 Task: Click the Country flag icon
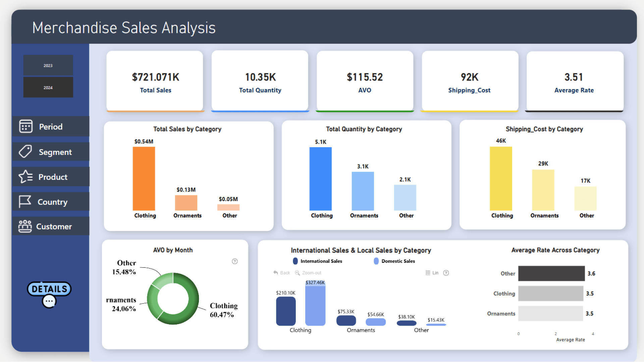point(25,201)
